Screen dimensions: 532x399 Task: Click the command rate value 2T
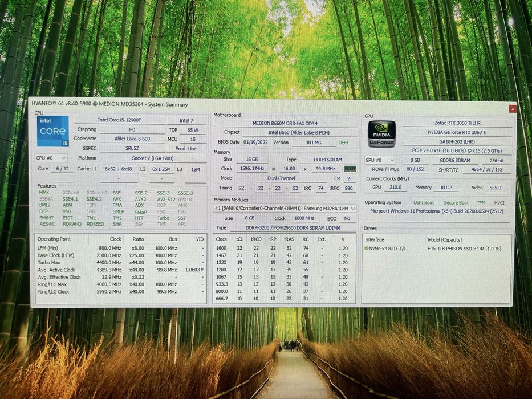(350, 178)
